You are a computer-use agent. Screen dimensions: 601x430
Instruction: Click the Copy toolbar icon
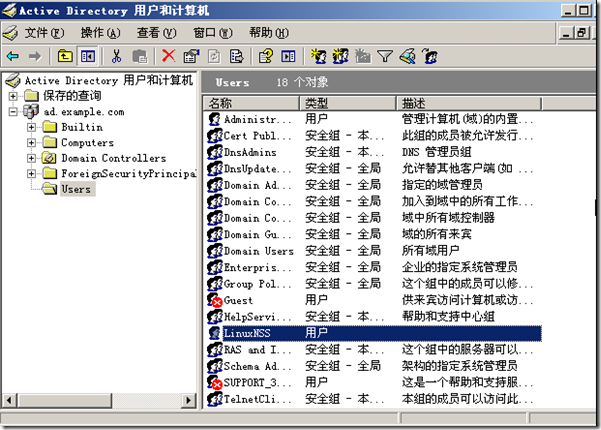tap(140, 57)
